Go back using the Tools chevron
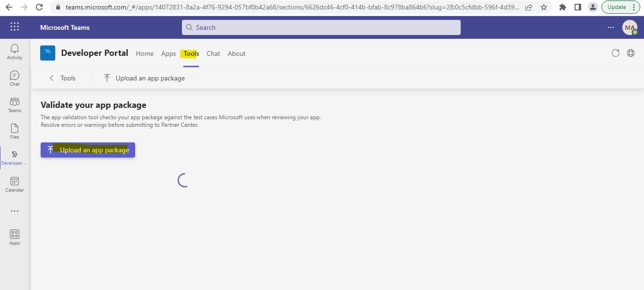This screenshot has height=290, width=644. point(52,78)
